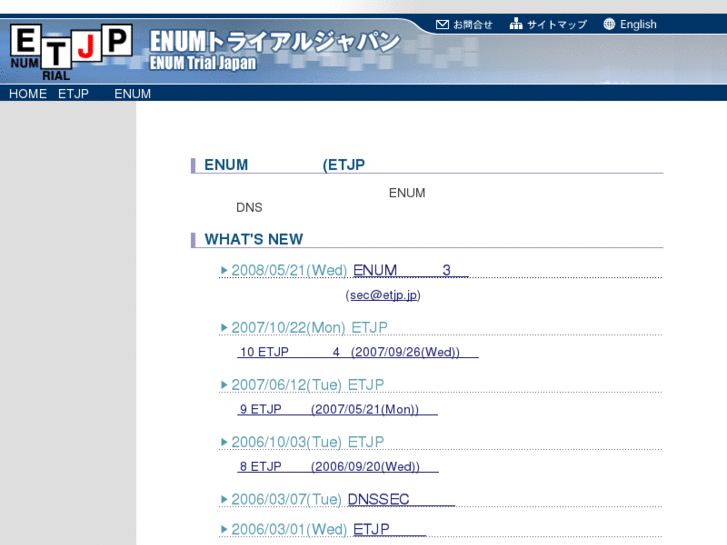Go to HOME in navigation bar
This screenshot has width=727, height=545.
click(x=28, y=94)
